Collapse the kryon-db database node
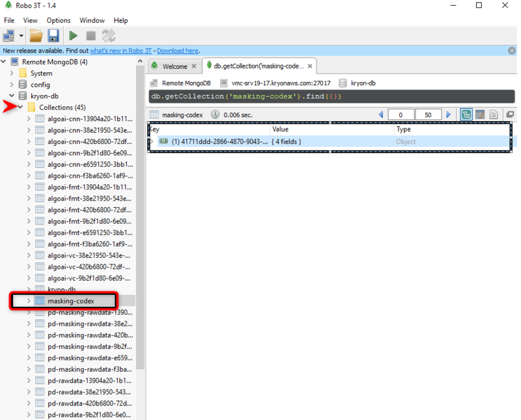Viewport: 521px width, 420px height. [12, 96]
